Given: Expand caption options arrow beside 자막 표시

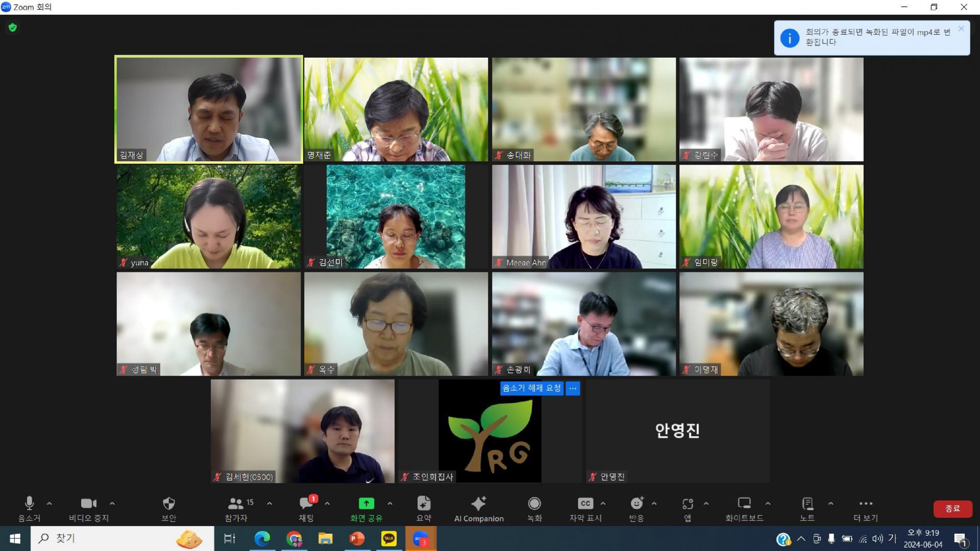Looking at the screenshot, I should 603,504.
